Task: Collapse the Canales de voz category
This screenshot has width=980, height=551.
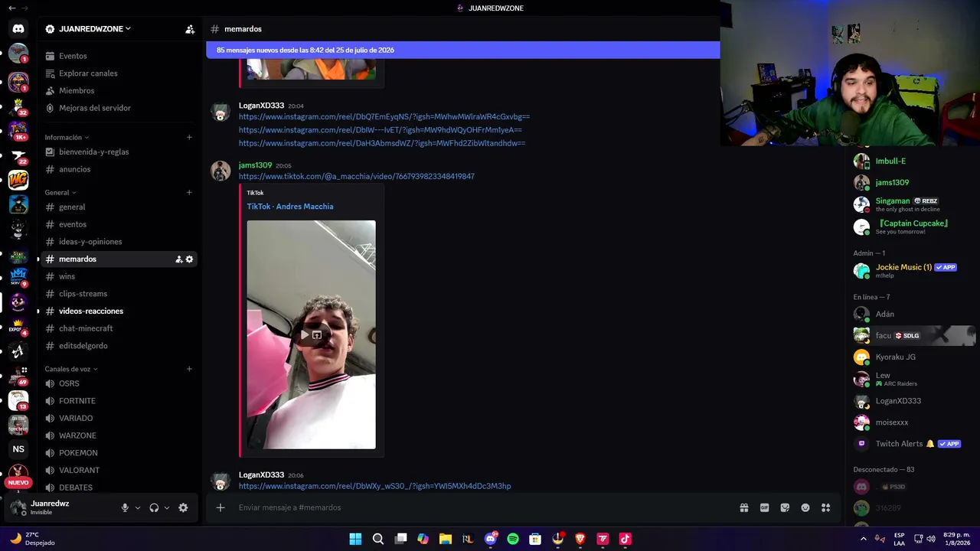Action: 71,369
